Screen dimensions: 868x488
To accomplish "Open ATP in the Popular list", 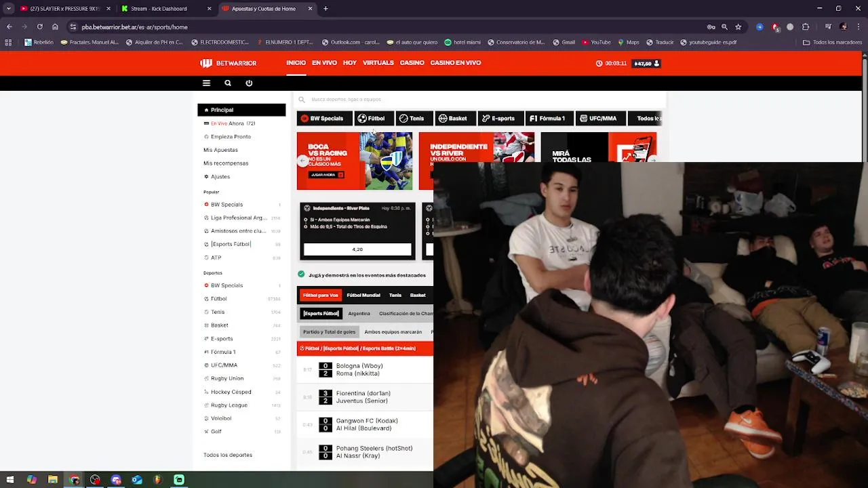I will [x=241, y=258].
